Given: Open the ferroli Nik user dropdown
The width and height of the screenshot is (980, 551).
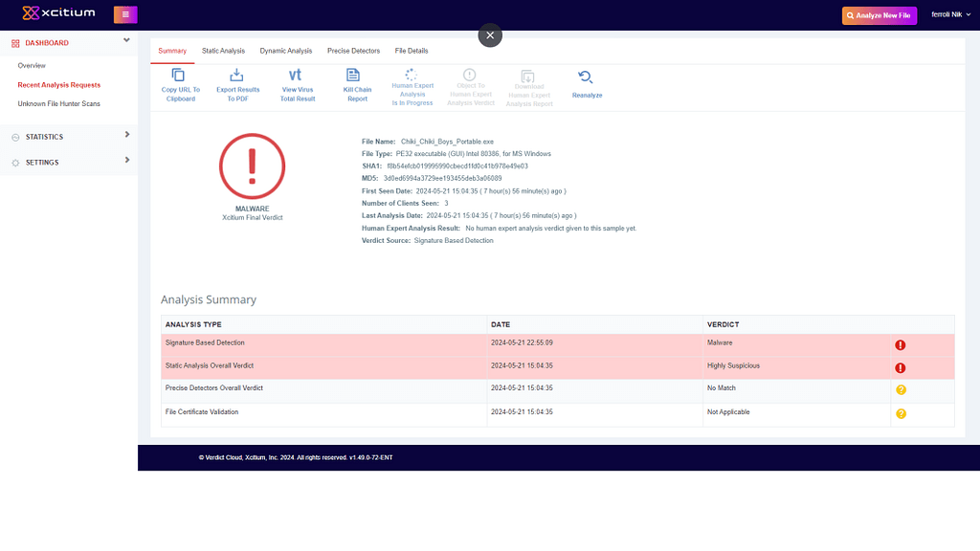Looking at the screenshot, I should [x=950, y=14].
